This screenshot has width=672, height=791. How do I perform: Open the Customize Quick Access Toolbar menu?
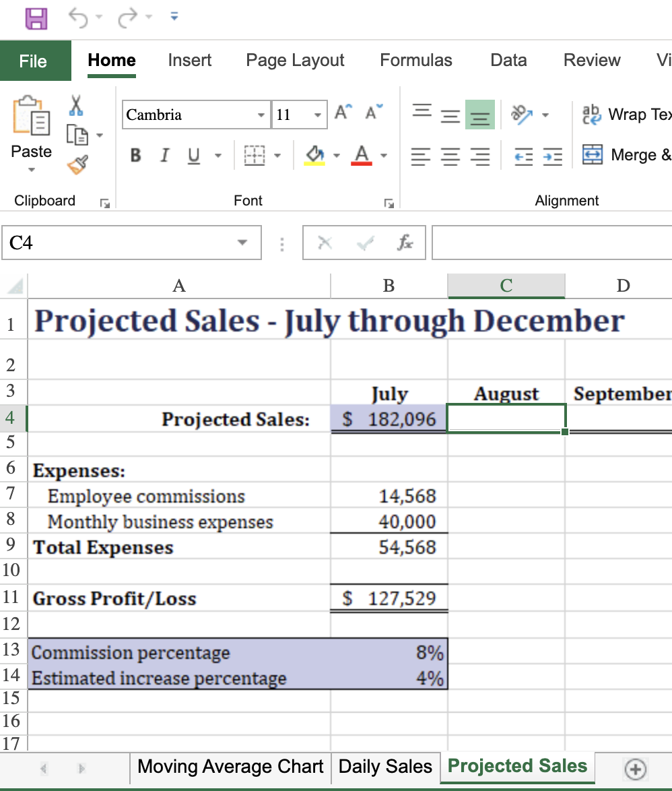coord(174,17)
